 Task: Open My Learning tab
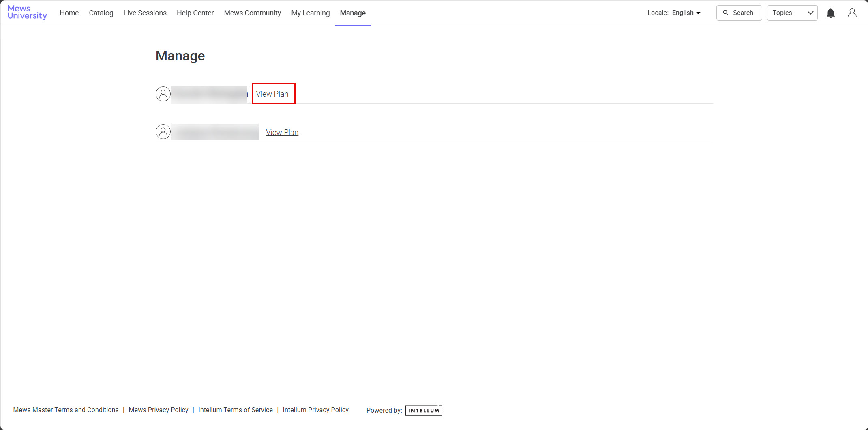point(311,13)
